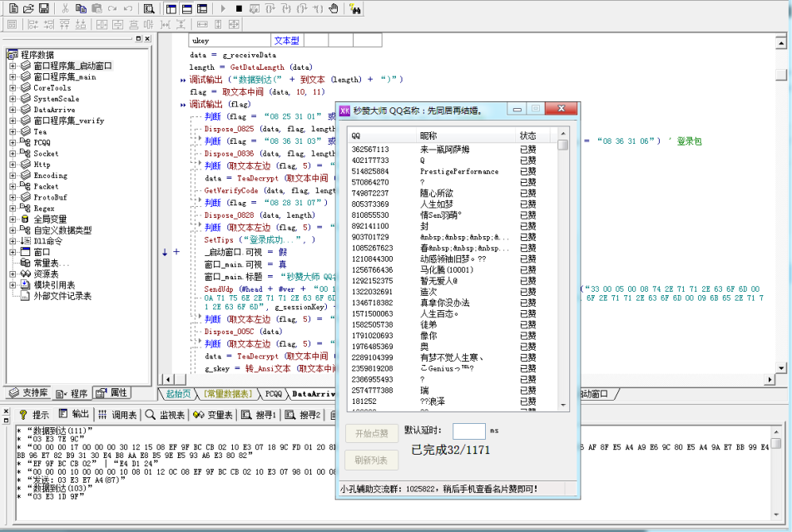Toggle the second panel layout toolbar icon
Screen dimensions: 792x532
click(x=187, y=8)
